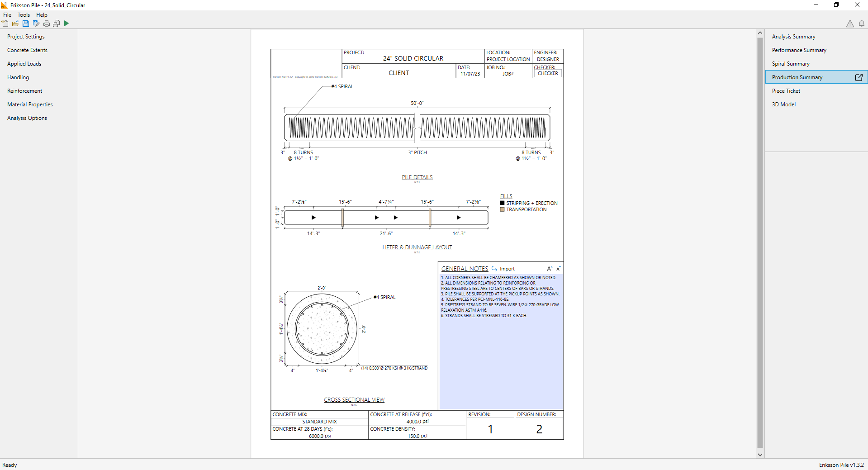
Task: Show the Spiral Summary report
Action: tap(791, 64)
